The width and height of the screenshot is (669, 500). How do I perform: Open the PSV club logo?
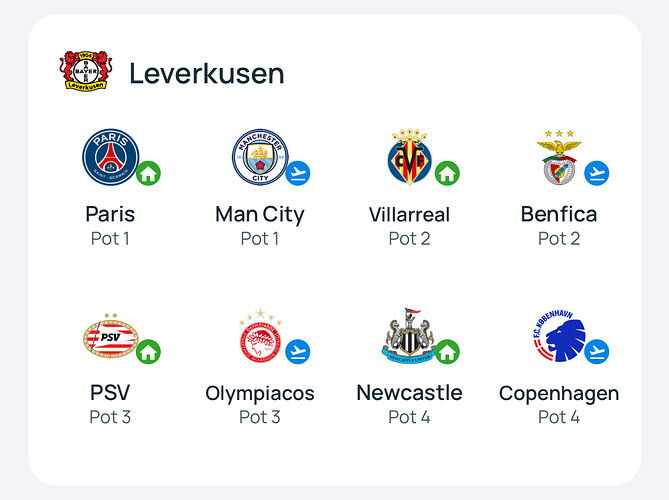pyautogui.click(x=110, y=337)
